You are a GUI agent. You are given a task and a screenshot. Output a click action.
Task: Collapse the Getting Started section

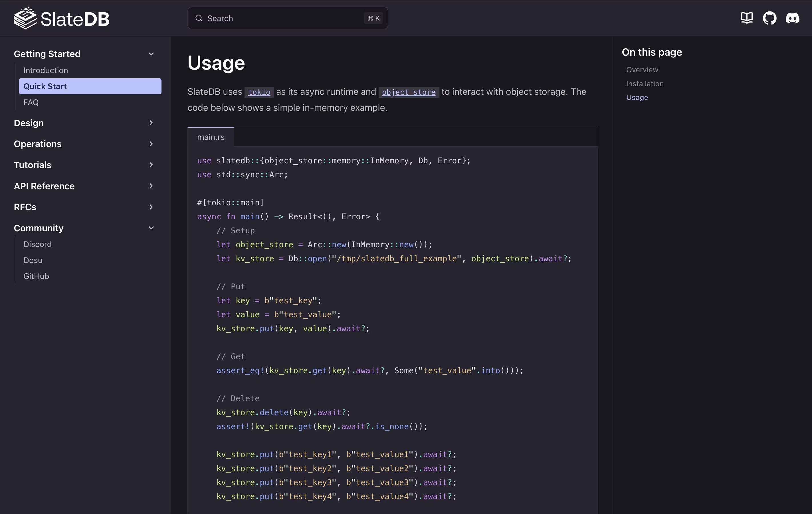pos(151,54)
